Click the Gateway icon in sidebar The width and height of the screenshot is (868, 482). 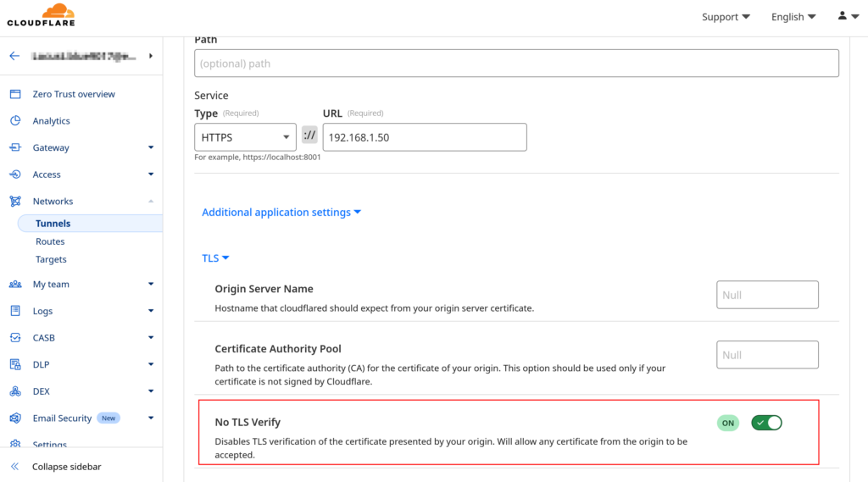pyautogui.click(x=15, y=147)
